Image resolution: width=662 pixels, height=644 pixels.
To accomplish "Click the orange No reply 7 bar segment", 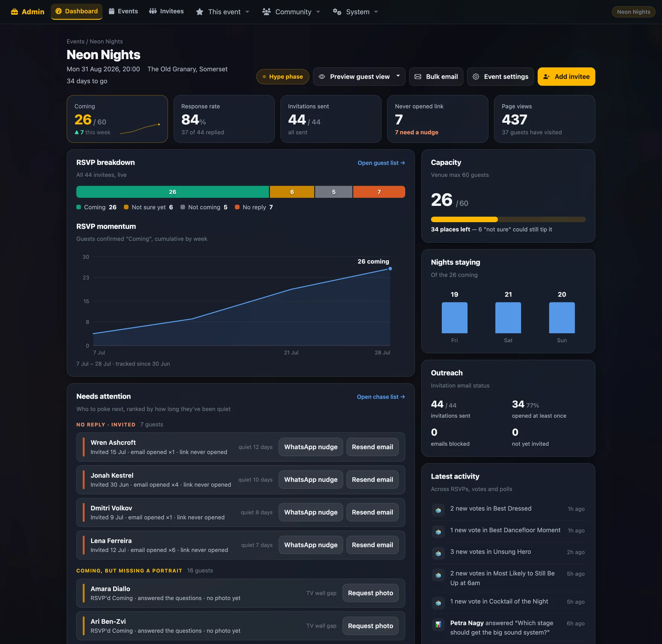I will pyautogui.click(x=379, y=192).
